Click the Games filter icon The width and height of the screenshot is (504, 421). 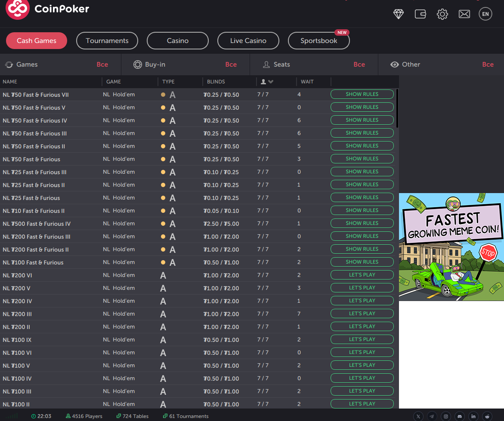click(9, 64)
